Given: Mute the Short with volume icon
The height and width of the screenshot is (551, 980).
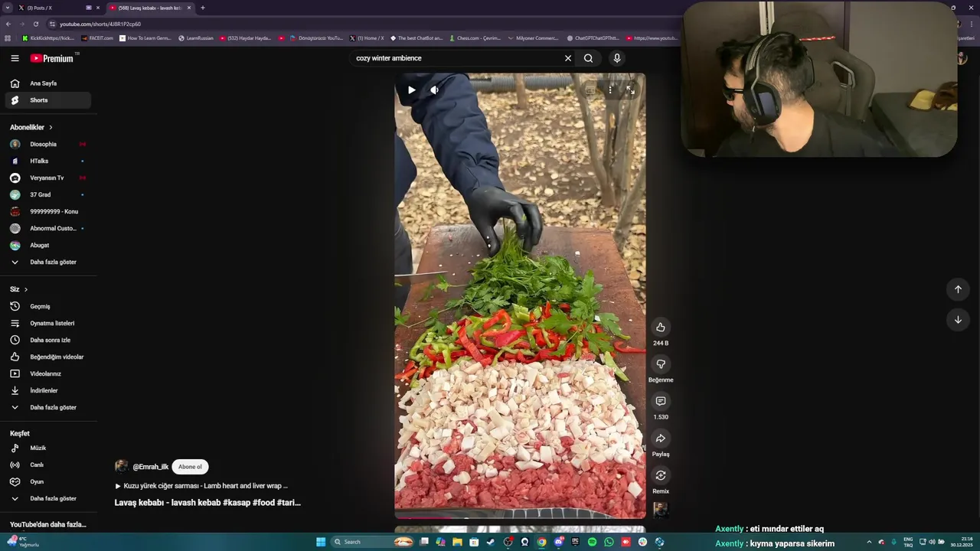Looking at the screenshot, I should 435,90.
